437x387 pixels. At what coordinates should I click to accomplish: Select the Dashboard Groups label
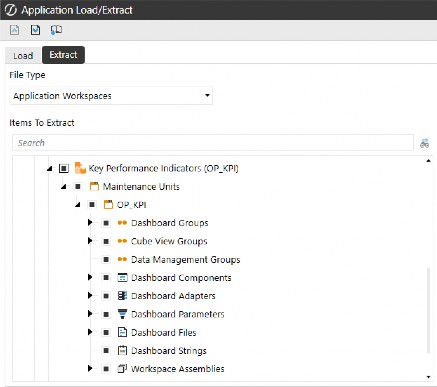coord(170,223)
